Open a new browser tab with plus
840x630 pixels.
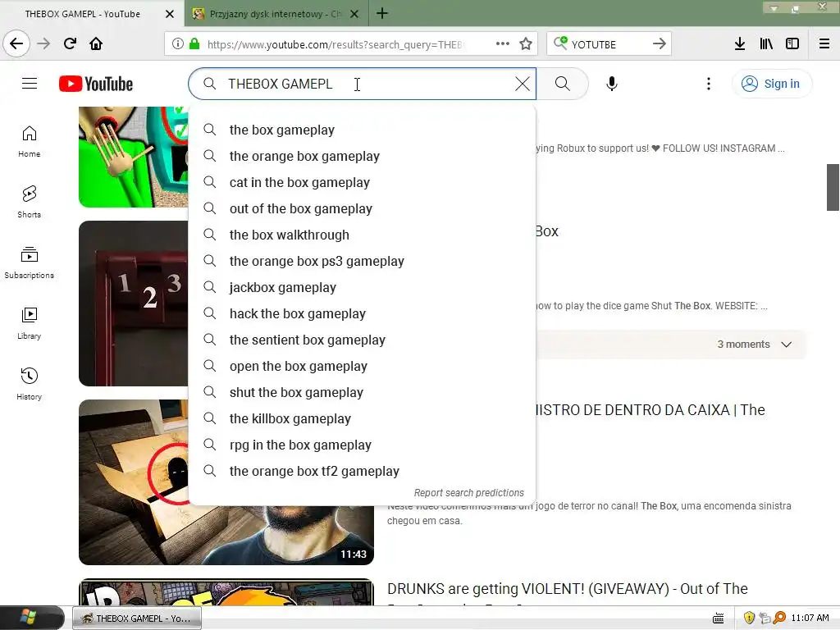point(382,13)
